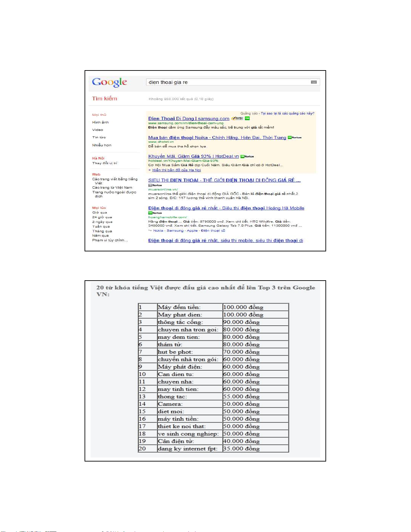This screenshot has width=411, height=532.
Task: Click table cell 'hut be phot:'
Action: pyautogui.click(x=190, y=352)
